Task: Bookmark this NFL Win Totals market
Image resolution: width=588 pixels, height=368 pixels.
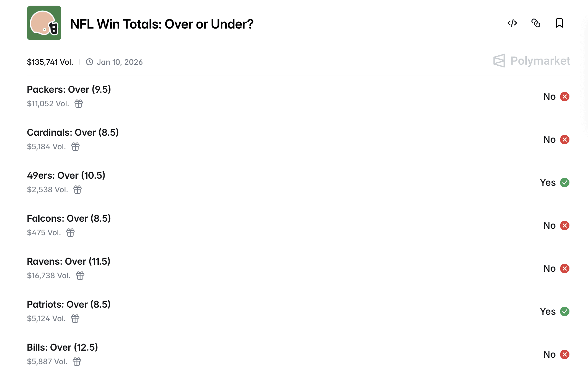Action: [559, 23]
